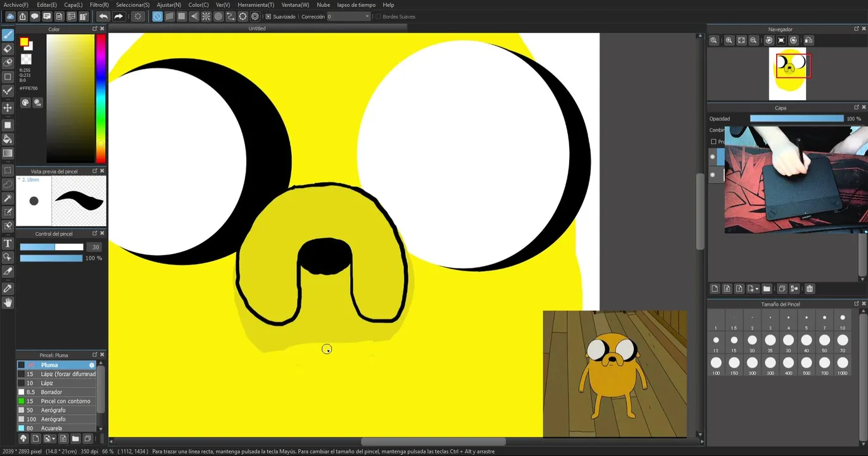Open the add-brush dropdown in the Pincel panel
This screenshot has height=456, width=868.
[x=49, y=438]
